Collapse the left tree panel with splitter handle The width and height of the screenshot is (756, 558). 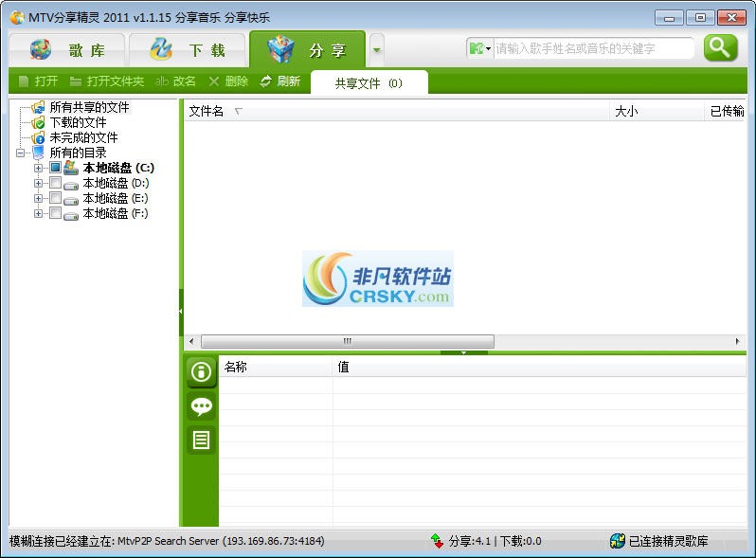coord(181,312)
